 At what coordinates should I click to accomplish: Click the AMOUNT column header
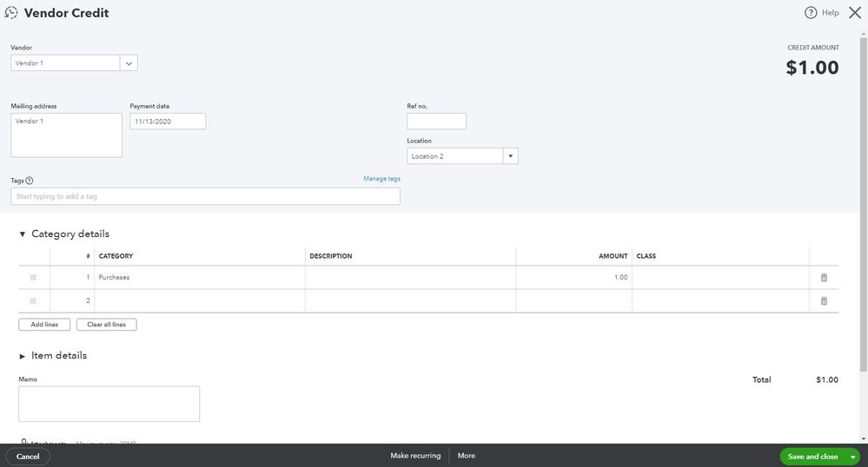point(613,256)
